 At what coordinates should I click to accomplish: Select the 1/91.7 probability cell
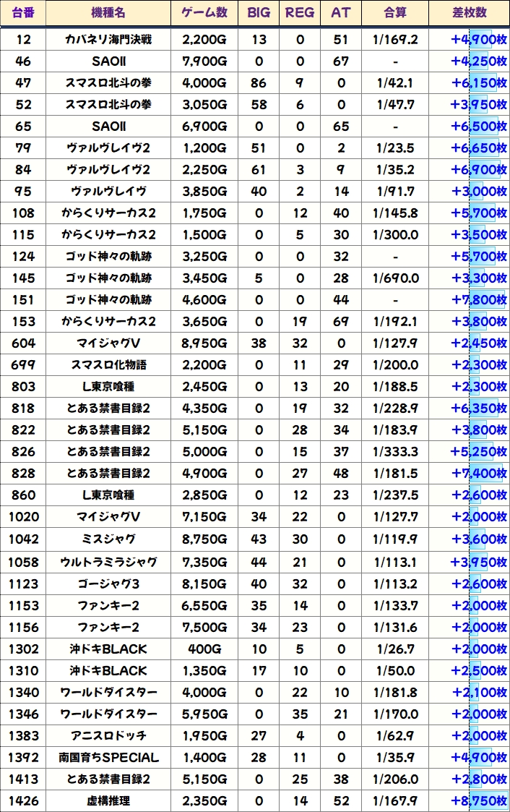tap(395, 192)
